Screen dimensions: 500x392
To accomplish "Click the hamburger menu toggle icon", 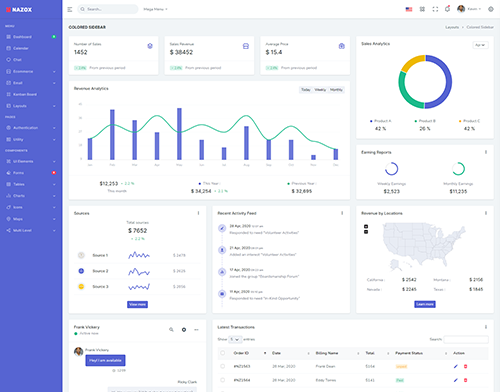I will (70, 9).
